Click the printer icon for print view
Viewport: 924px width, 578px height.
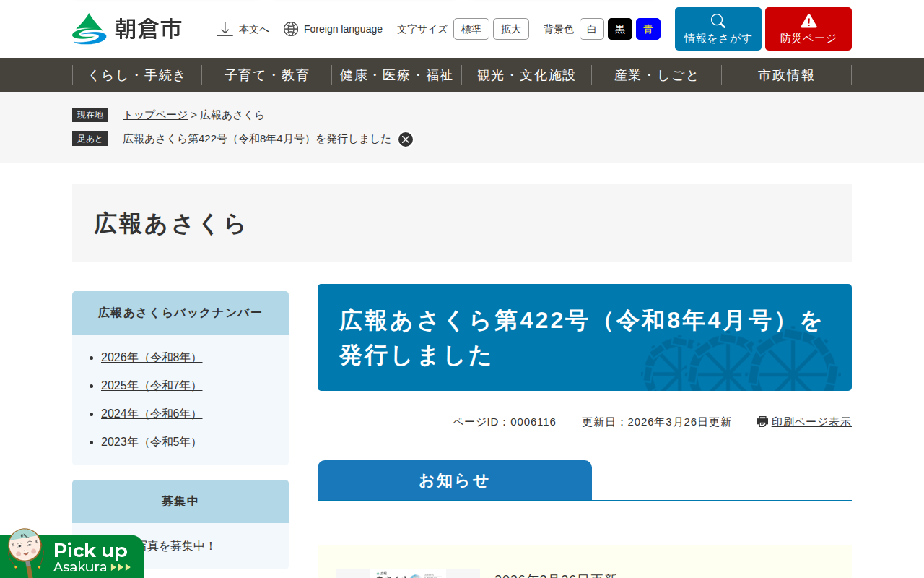[762, 422]
